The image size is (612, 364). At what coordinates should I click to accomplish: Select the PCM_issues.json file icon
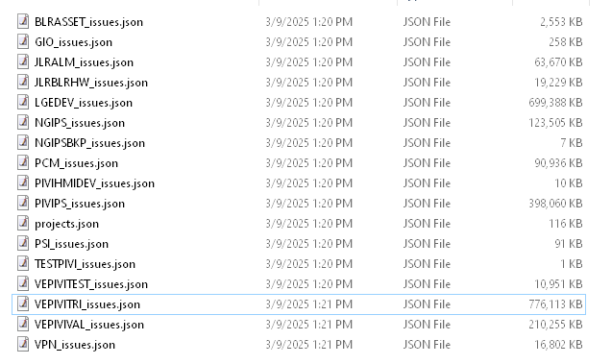point(23,162)
